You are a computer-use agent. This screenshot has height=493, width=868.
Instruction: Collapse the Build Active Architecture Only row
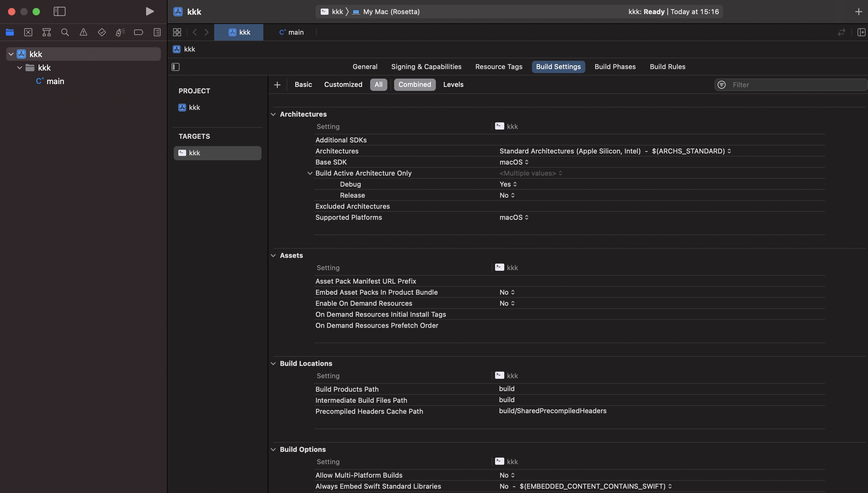pyautogui.click(x=310, y=173)
